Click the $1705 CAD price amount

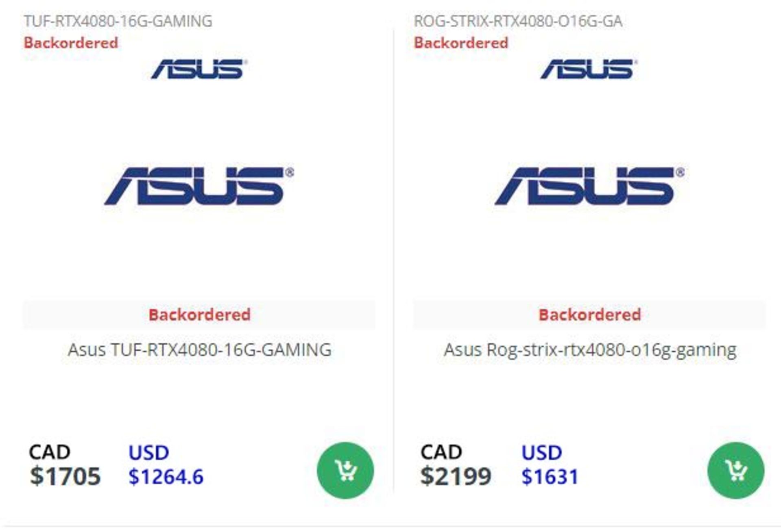pyautogui.click(x=65, y=476)
